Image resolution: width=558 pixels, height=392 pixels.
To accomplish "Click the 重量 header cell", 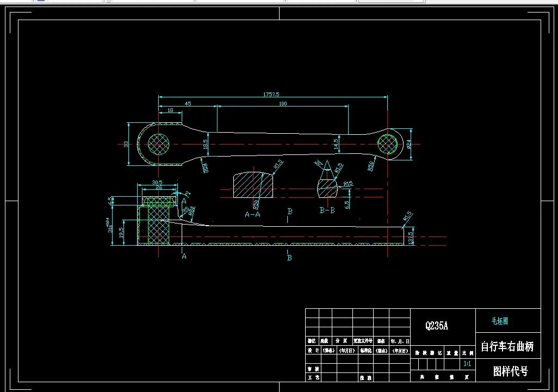I will (x=452, y=353).
